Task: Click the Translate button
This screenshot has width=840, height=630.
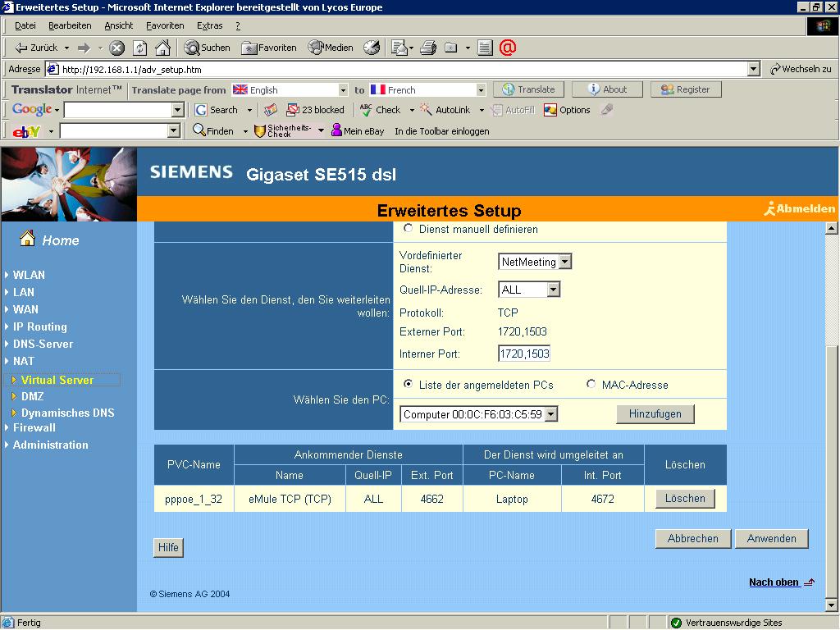Action: click(x=528, y=89)
